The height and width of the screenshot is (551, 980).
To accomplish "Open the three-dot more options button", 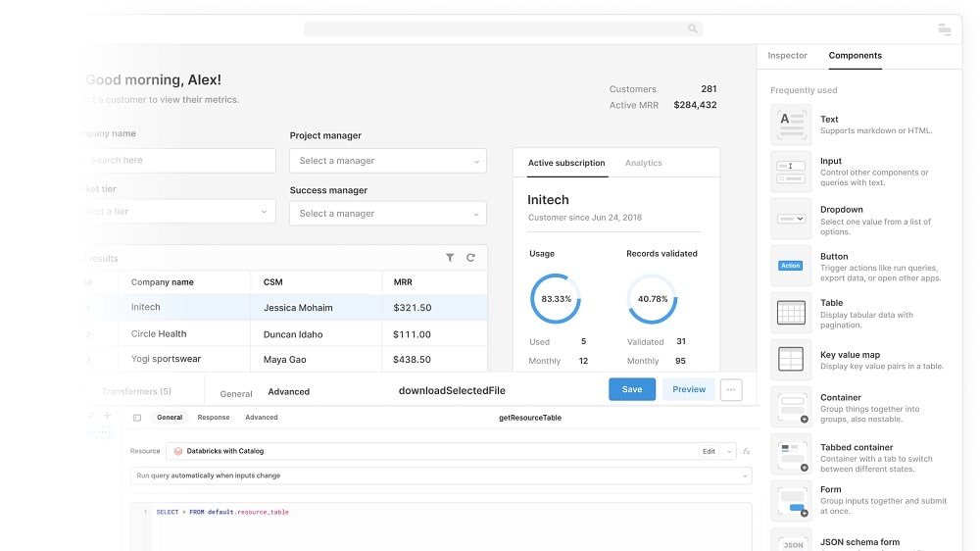I will [x=731, y=389].
